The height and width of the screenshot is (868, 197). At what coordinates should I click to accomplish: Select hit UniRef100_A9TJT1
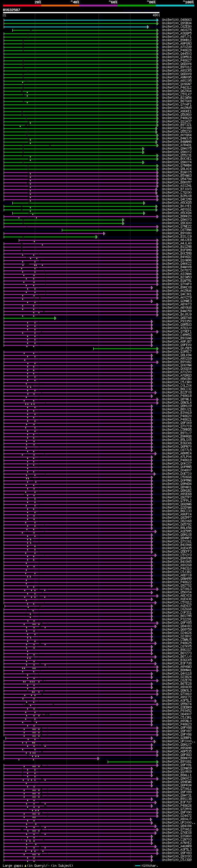click(177, 37)
